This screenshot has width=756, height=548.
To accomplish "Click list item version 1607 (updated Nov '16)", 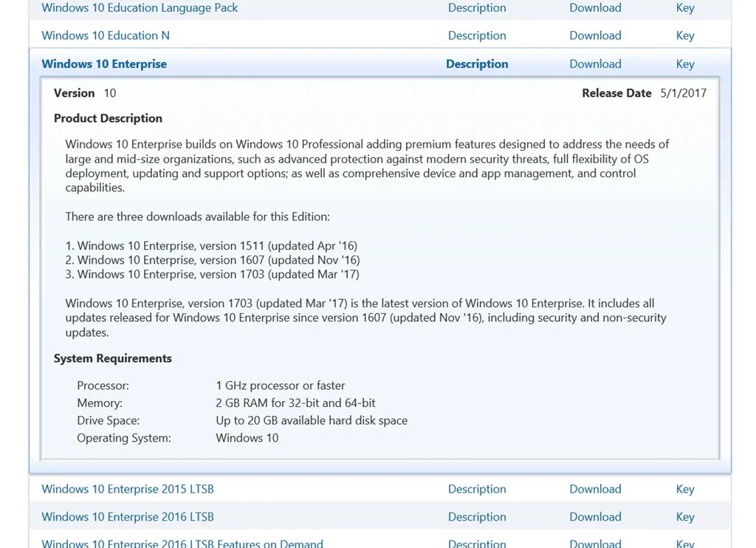I will coord(213,260).
